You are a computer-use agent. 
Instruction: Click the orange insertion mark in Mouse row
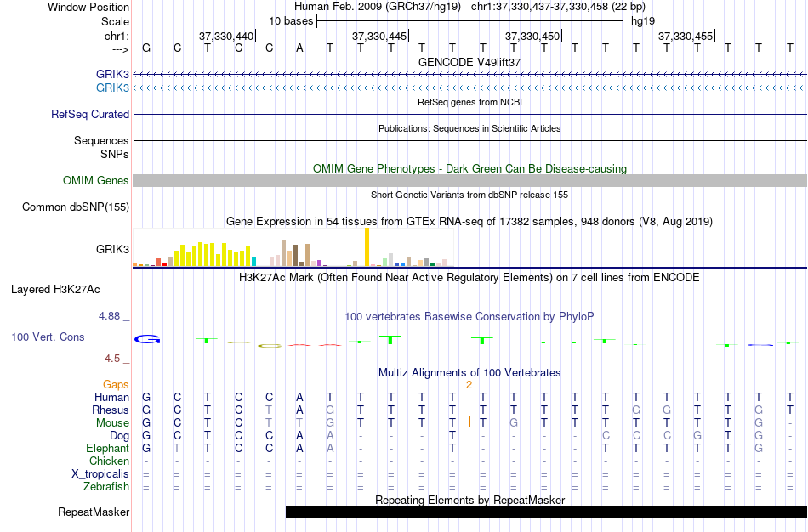tap(470, 422)
